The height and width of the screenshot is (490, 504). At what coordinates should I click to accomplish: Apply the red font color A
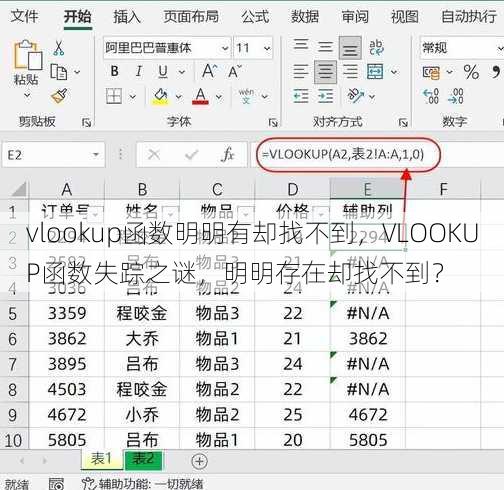click(x=200, y=97)
